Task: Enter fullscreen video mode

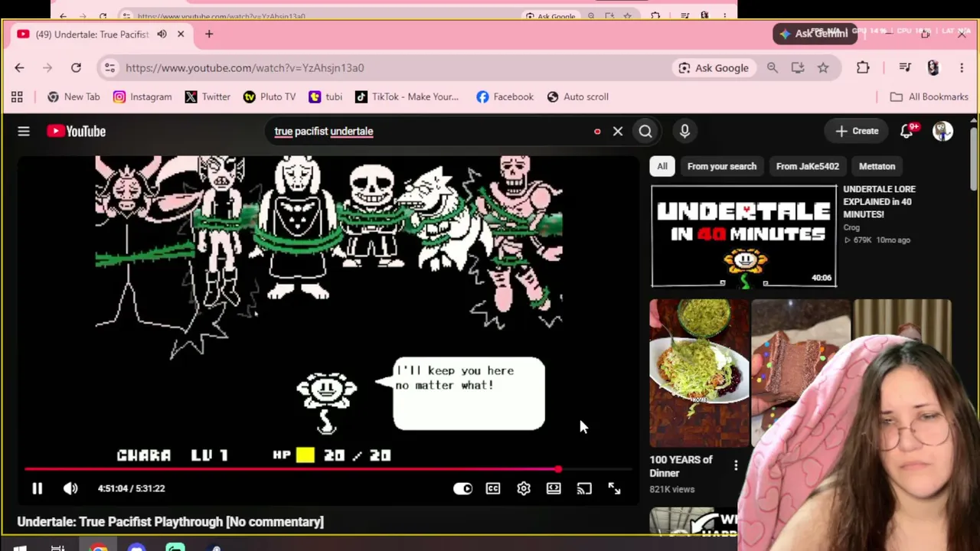Action: (x=614, y=488)
